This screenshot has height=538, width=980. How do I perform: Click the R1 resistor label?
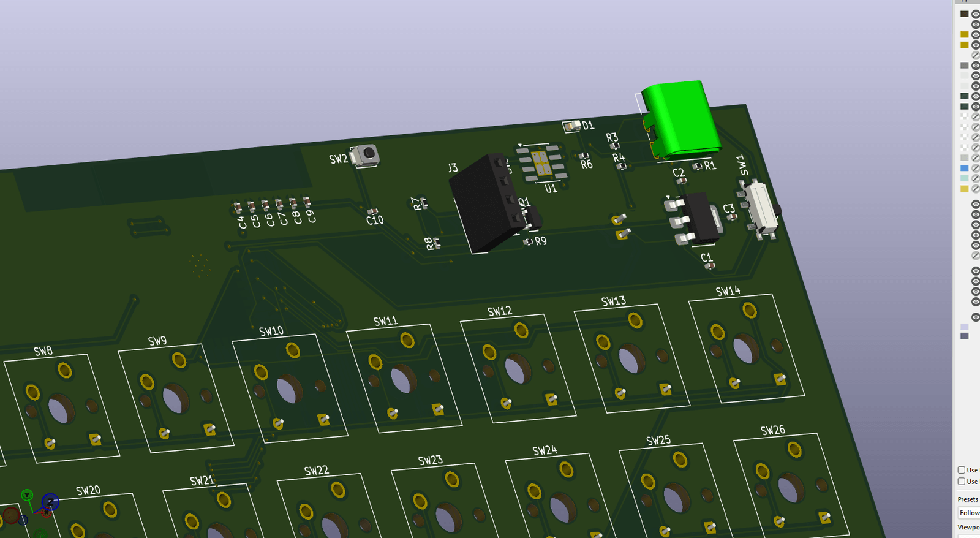pos(710,165)
